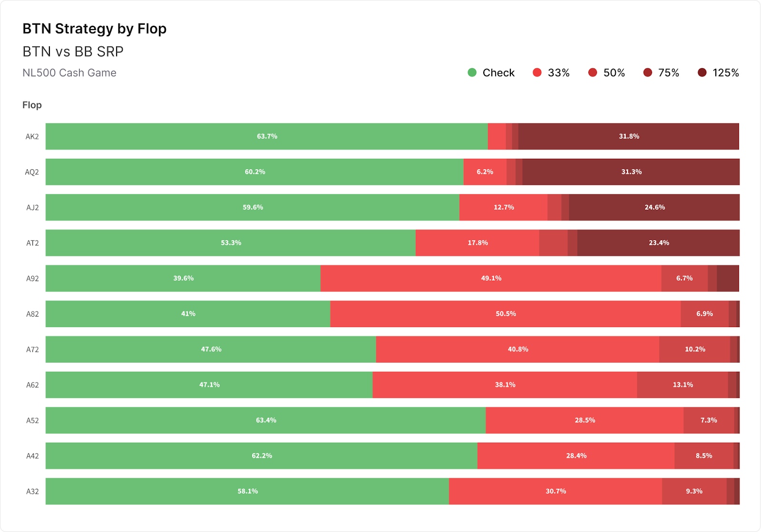Select the A32 flop row label
The image size is (761, 532).
(x=32, y=492)
